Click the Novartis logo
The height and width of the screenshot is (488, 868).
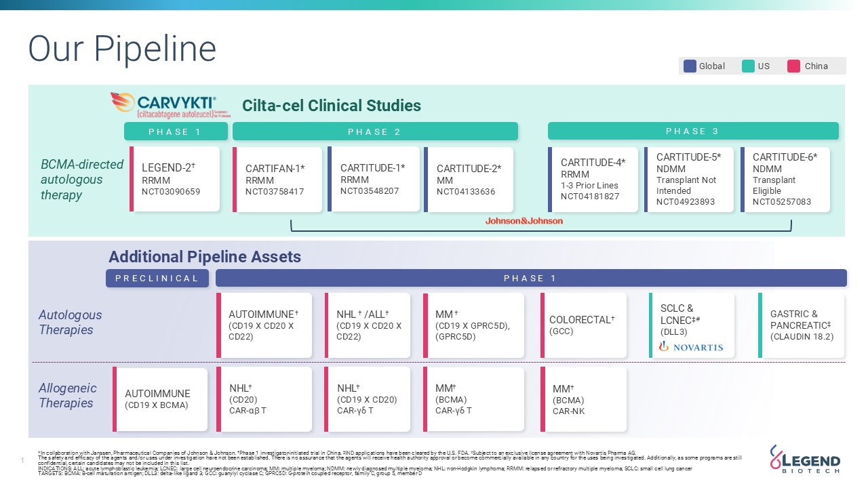coord(691,346)
